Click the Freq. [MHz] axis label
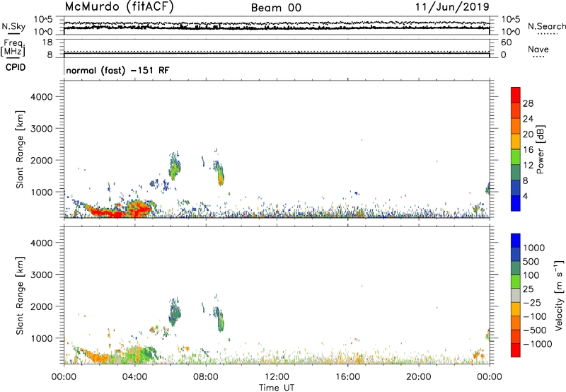The height and width of the screenshot is (392, 566). [x=13, y=47]
